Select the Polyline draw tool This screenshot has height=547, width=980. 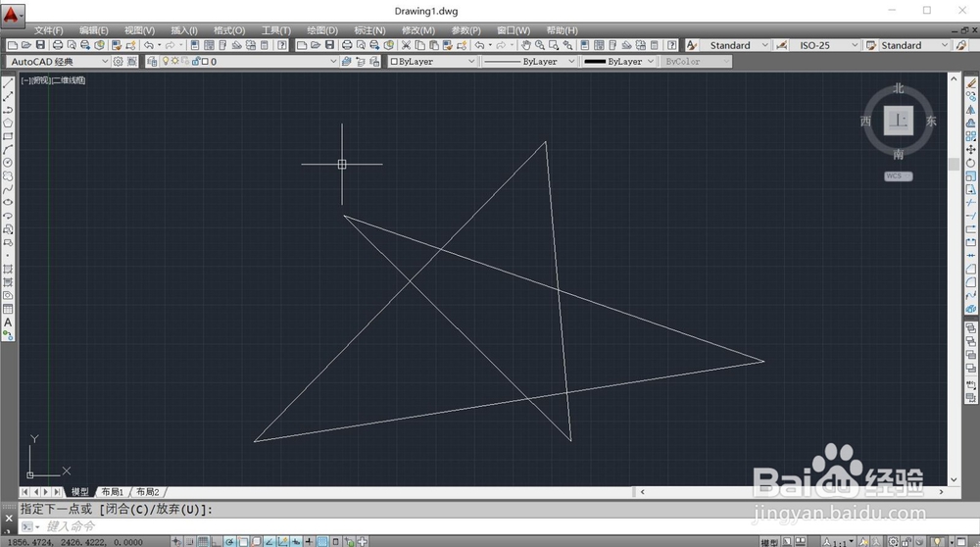(x=8, y=110)
